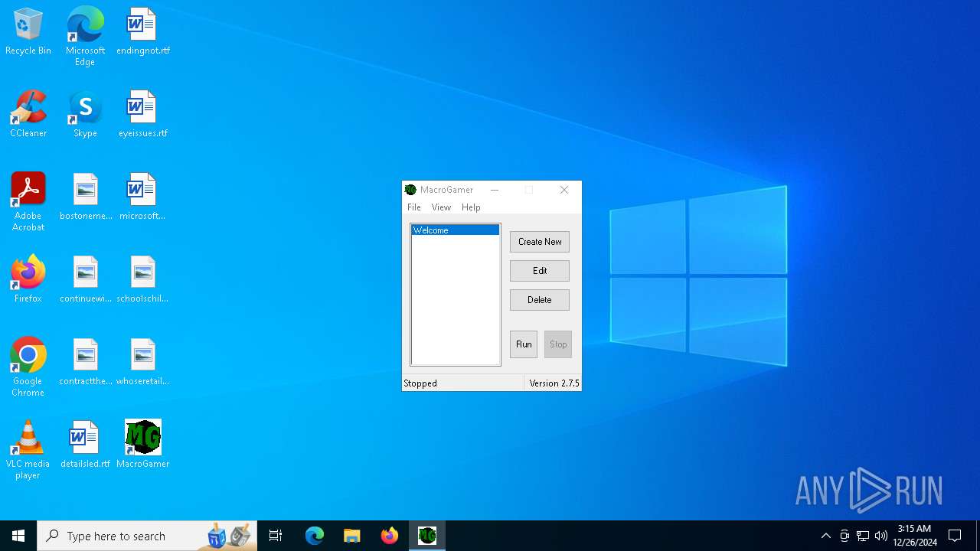Open the volume tray icon
The height and width of the screenshot is (551, 980).
[x=881, y=536]
